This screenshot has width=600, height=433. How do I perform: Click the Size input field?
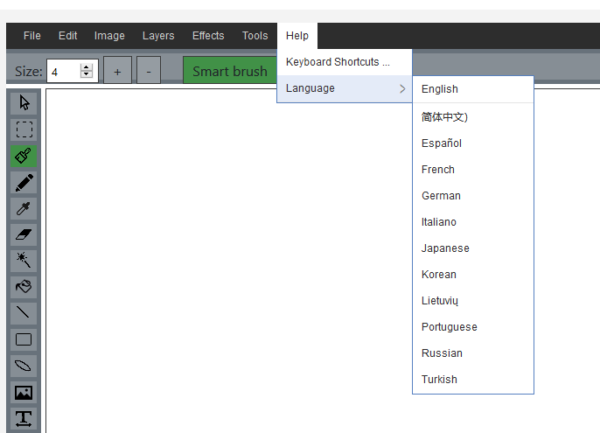click(62, 72)
